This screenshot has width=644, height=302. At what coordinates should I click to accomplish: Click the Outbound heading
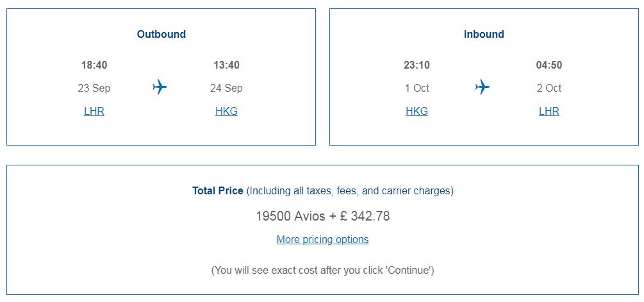tap(161, 35)
